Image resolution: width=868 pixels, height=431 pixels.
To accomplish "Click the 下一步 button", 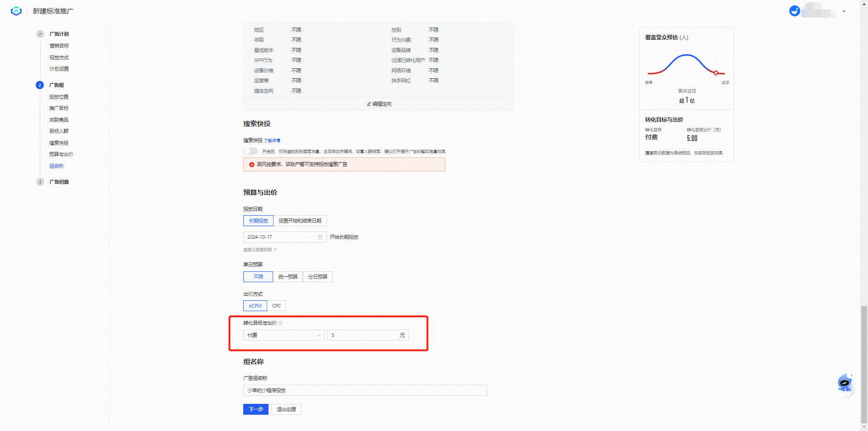I will point(256,409).
